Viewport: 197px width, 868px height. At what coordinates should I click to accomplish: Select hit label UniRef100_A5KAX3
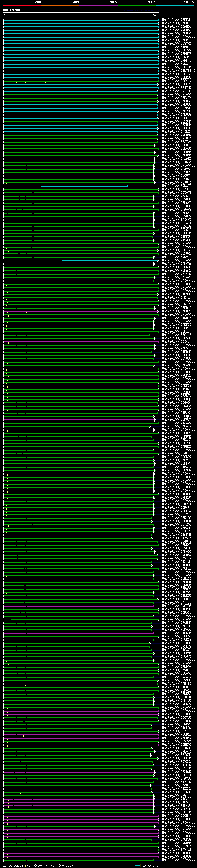(x=177, y=271)
